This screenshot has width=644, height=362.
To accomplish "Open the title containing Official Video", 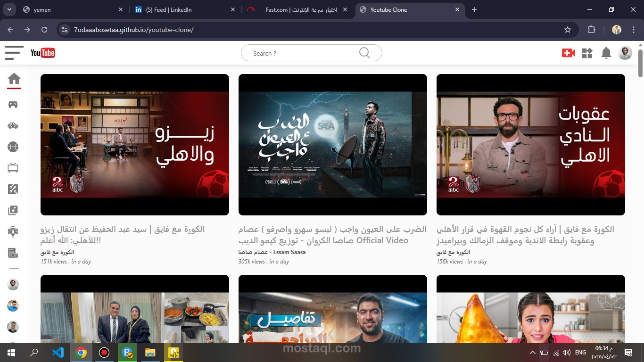I will (x=332, y=235).
